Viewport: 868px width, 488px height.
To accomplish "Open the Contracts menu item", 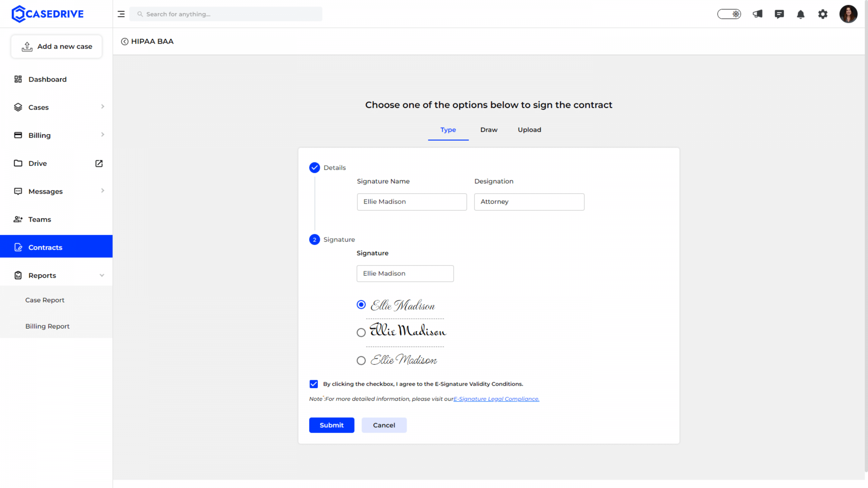I will pos(56,246).
